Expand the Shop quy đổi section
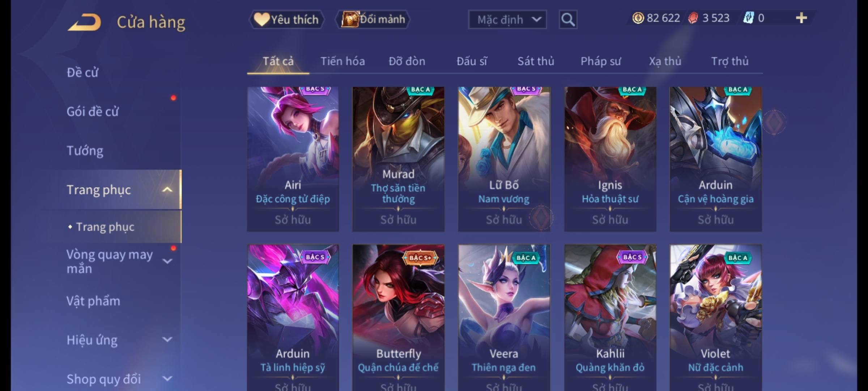 (167, 379)
